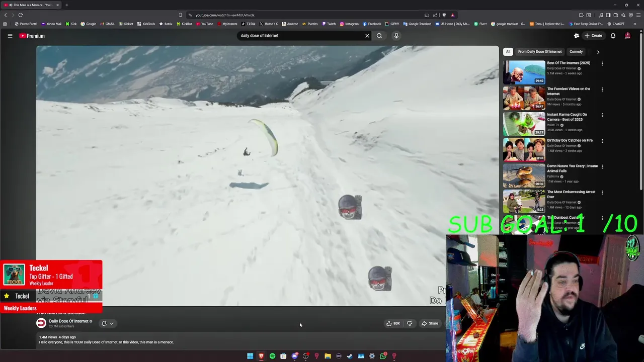The height and width of the screenshot is (362, 644).
Task: Open the Amazon bookmark
Action: 290,24
